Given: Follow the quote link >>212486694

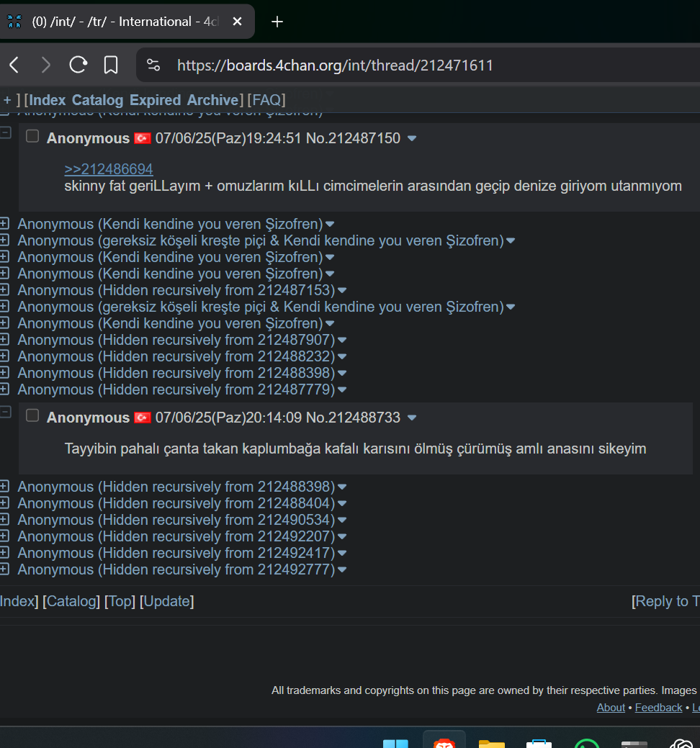Looking at the screenshot, I should pyautogui.click(x=109, y=169).
